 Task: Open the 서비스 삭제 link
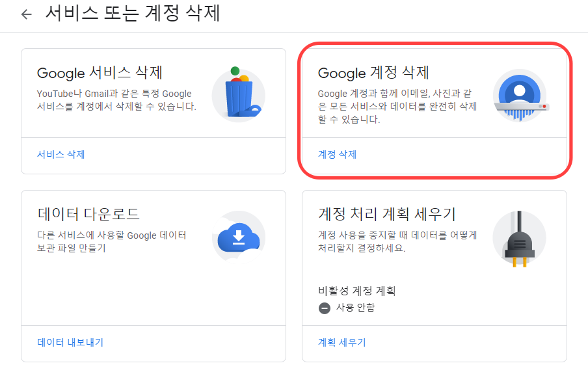60,155
